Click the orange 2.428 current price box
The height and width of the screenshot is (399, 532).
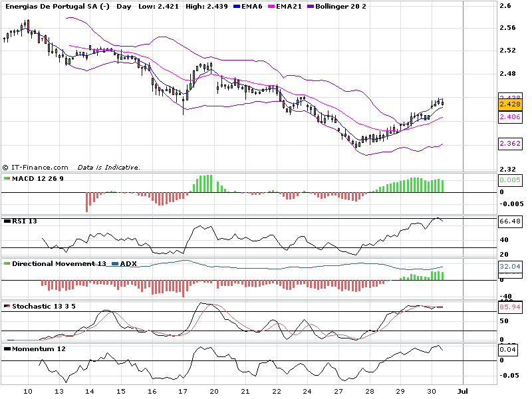tap(510, 104)
